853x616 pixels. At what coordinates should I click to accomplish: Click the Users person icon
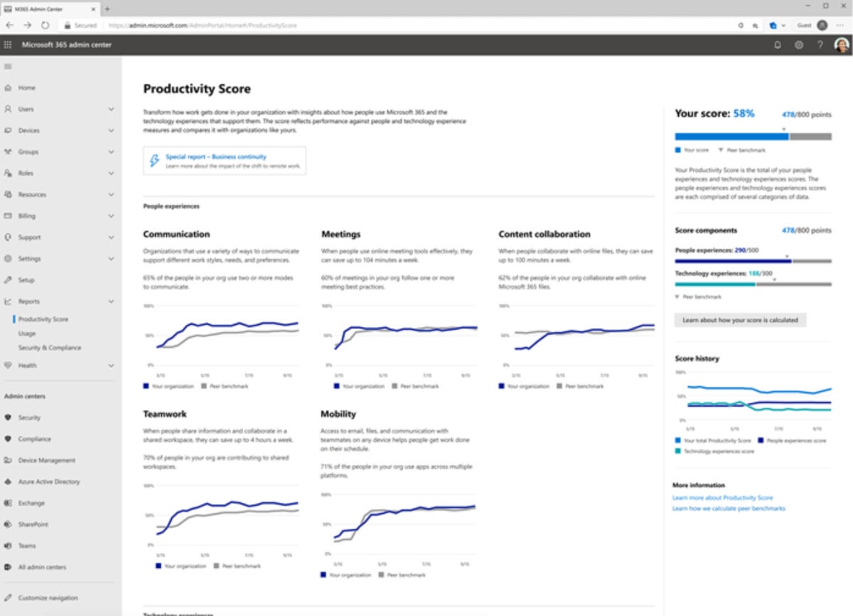pos(8,109)
